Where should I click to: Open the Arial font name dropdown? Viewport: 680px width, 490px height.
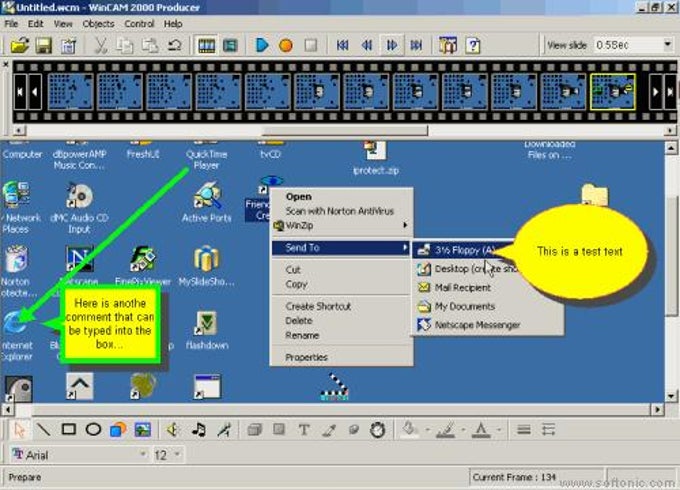142,454
